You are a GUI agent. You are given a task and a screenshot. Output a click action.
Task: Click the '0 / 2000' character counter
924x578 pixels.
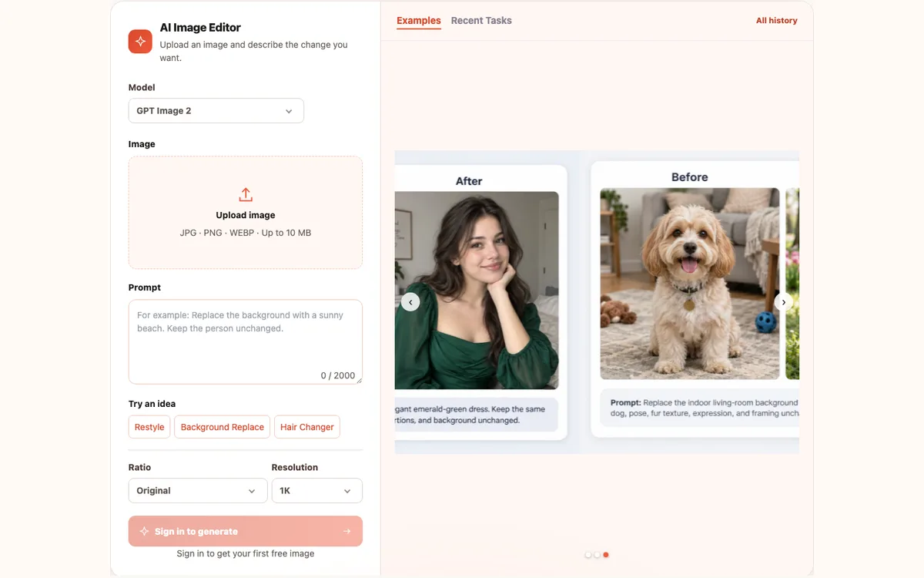(x=338, y=376)
